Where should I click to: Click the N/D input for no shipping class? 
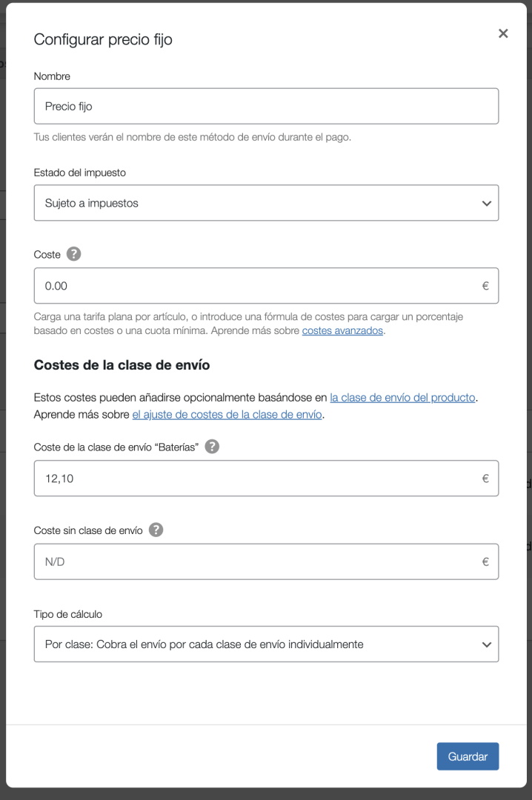pos(266,561)
